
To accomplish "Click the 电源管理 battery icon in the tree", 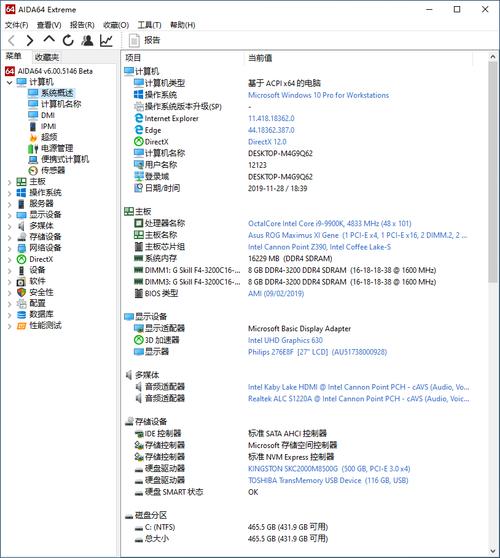I will click(33, 148).
